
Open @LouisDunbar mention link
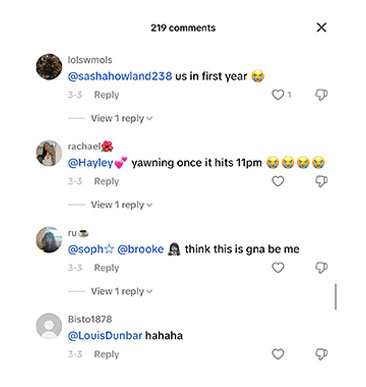[x=105, y=336]
